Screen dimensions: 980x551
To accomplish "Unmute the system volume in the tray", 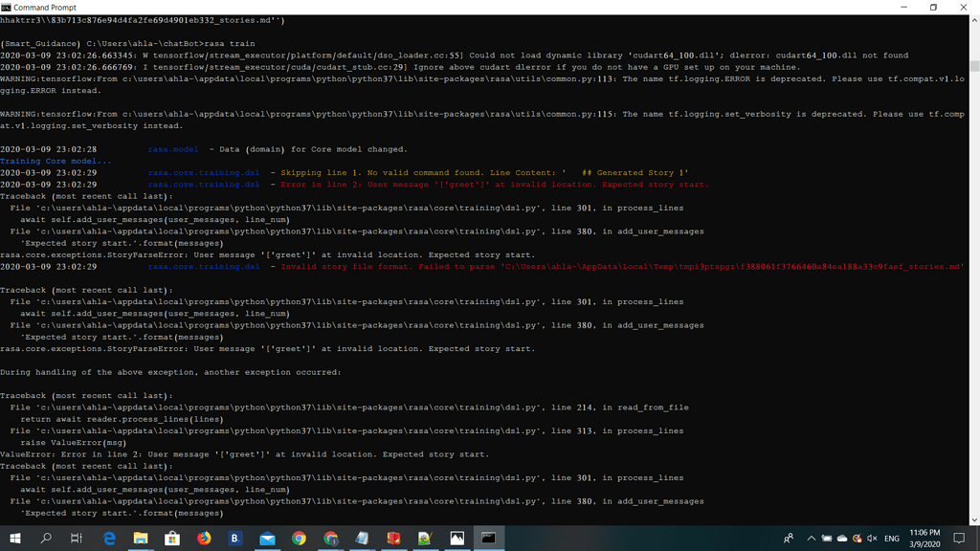I will pyautogui.click(x=870, y=538).
